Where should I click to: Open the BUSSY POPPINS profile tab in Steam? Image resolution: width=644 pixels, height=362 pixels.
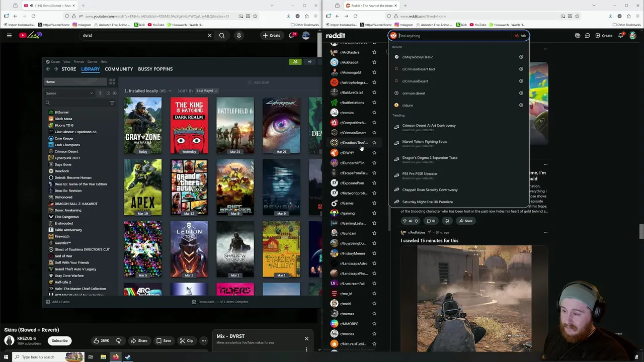pyautogui.click(x=155, y=69)
